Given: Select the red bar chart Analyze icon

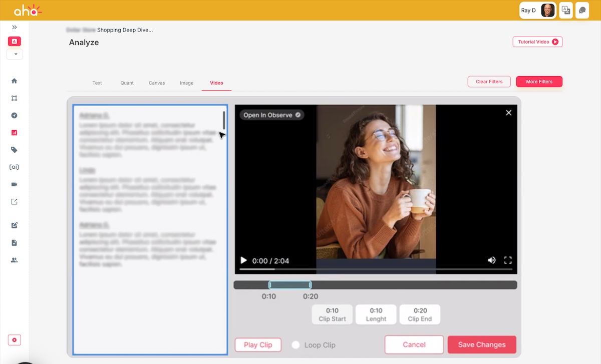Looking at the screenshot, I should click(14, 133).
